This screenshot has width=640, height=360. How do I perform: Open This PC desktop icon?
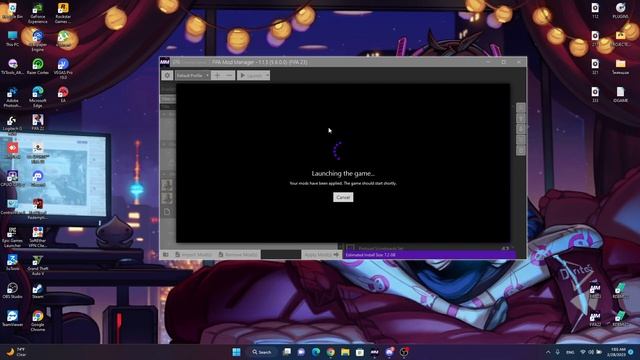12,39
